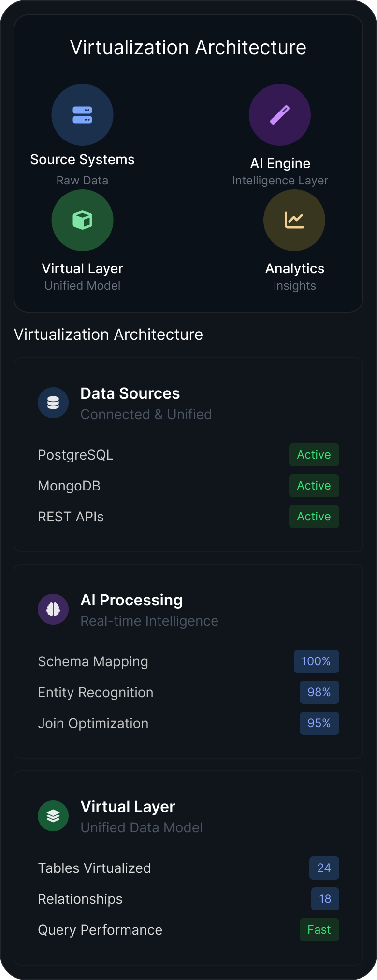Click the Join Optimization 95% badge
Screen dimensions: 377x980
[319, 723]
